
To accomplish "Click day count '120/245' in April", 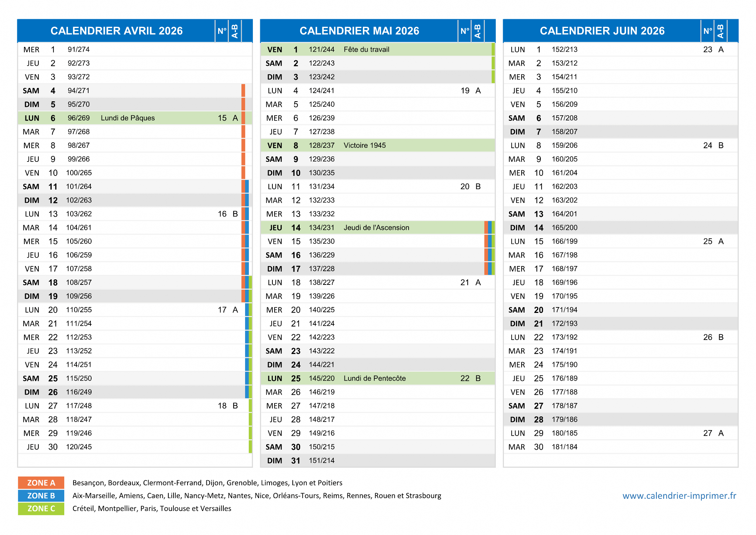I will 79,447.
